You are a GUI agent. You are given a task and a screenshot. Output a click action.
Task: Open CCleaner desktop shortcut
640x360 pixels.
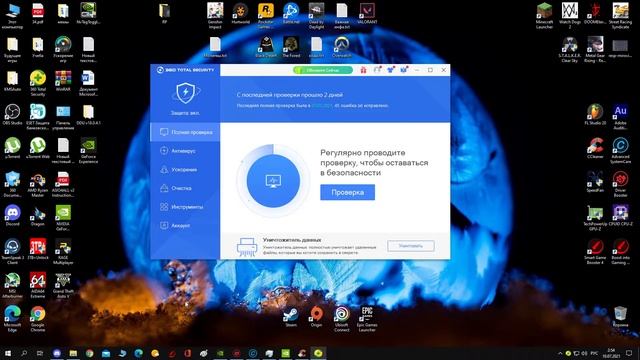point(595,148)
